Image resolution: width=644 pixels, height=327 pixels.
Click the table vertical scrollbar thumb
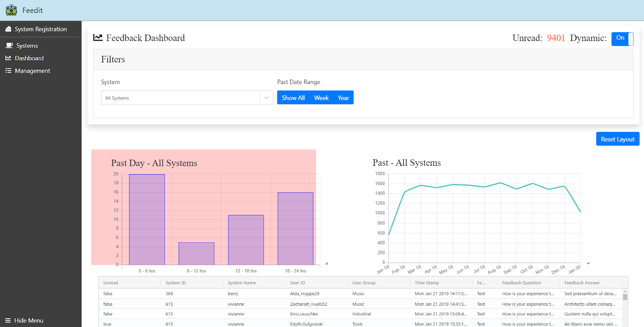(x=625, y=297)
